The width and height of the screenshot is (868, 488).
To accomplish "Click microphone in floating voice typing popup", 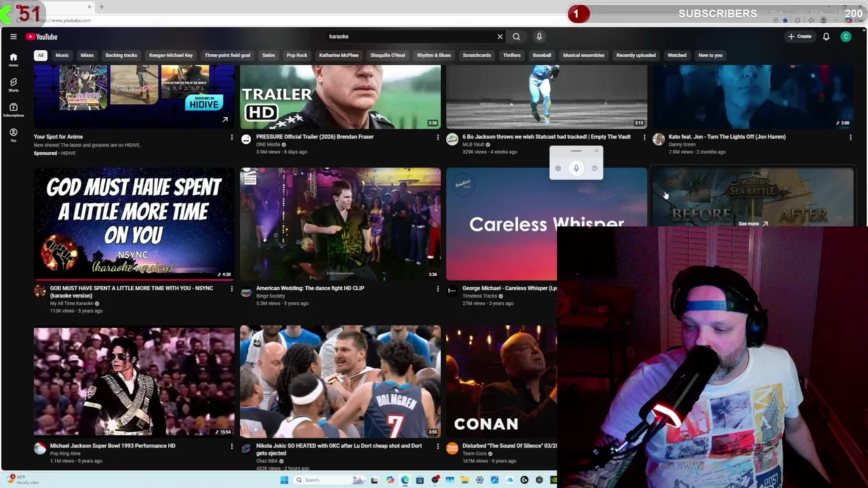I will 576,168.
